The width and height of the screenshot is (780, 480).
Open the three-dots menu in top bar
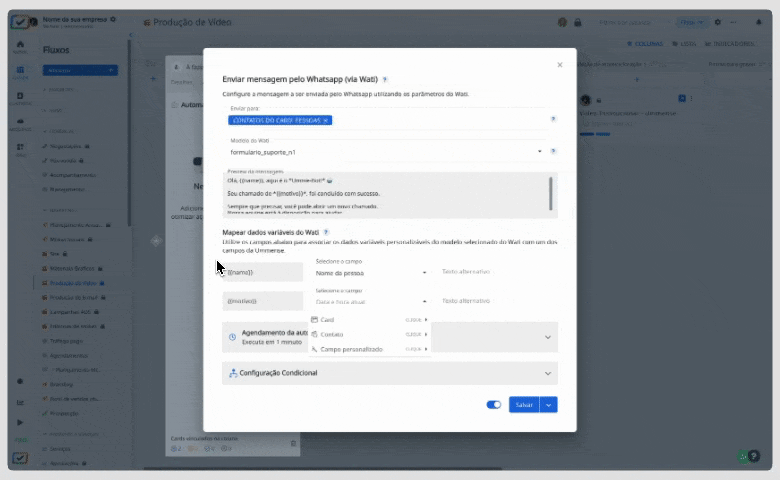click(x=733, y=22)
